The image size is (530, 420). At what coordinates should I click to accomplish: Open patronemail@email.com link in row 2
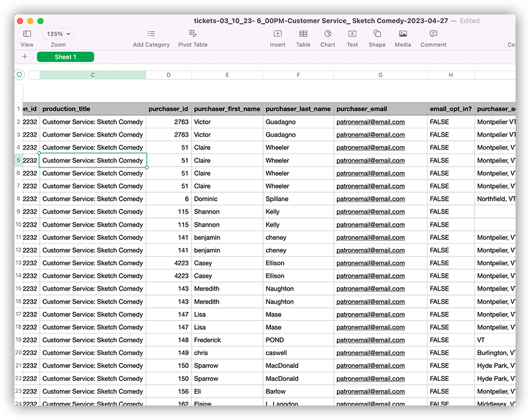coord(370,122)
